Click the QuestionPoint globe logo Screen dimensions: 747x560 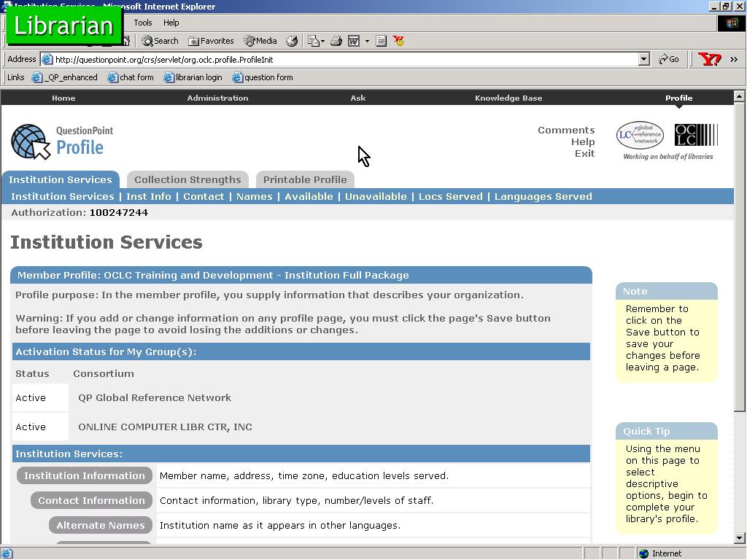pos(31,141)
